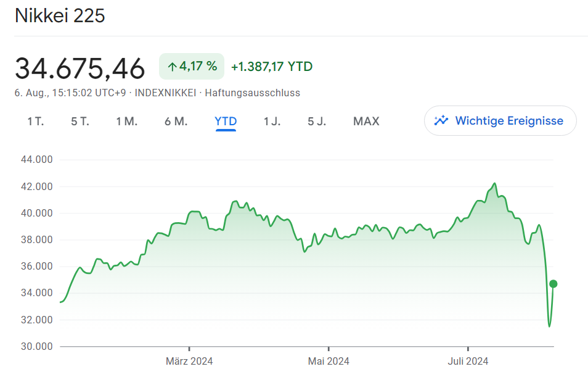Click the Juli 2024 axis label
Screen dimensions: 588x369
(468, 361)
